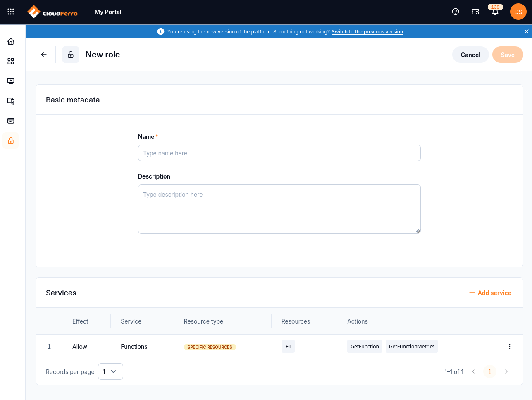This screenshot has width=532, height=400.
Task: Go back using the left arrow
Action: click(44, 55)
